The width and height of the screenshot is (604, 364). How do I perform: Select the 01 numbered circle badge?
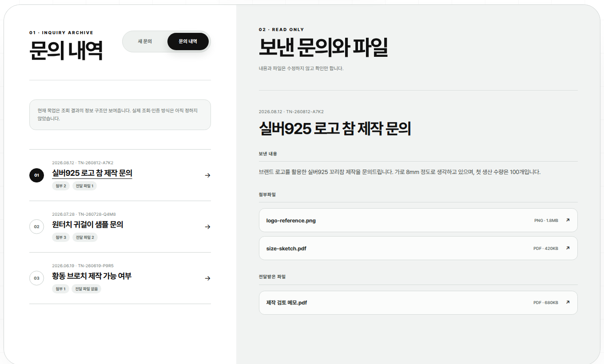36,175
